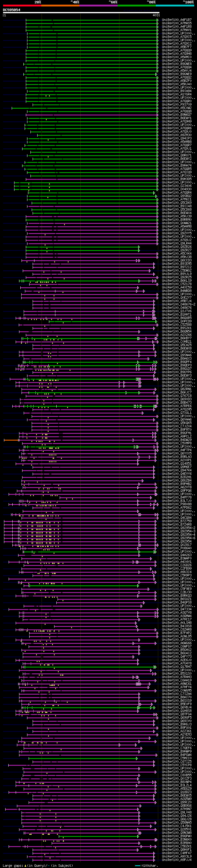Select hit label UniRef100_B9N6Q7

177,115
